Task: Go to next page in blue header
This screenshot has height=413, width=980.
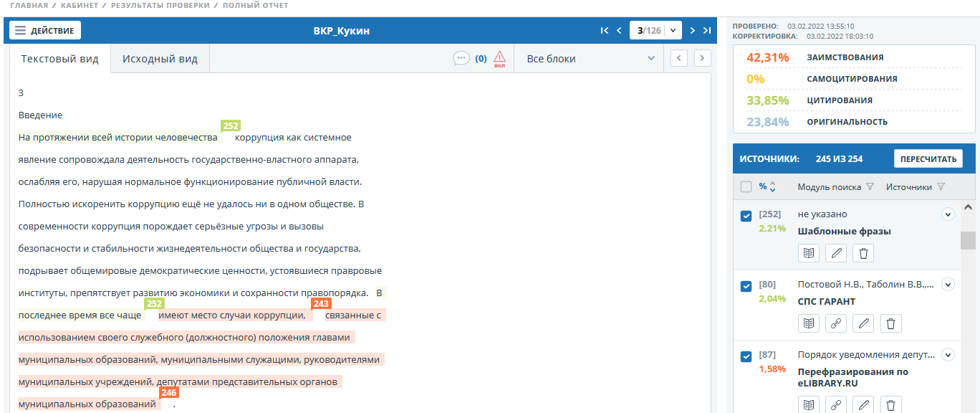Action: (x=692, y=31)
